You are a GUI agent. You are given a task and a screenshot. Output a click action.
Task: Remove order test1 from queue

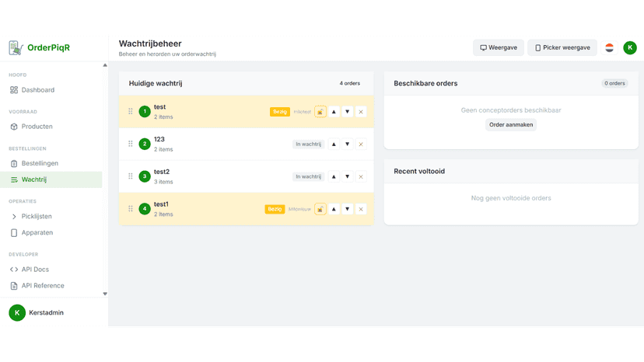click(361, 209)
